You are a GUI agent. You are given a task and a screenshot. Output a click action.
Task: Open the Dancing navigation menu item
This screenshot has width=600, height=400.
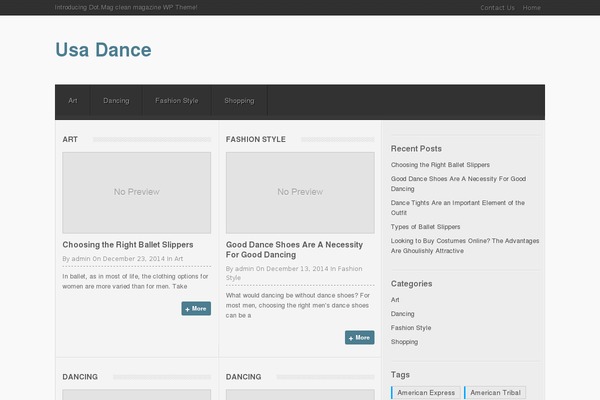pos(116,101)
